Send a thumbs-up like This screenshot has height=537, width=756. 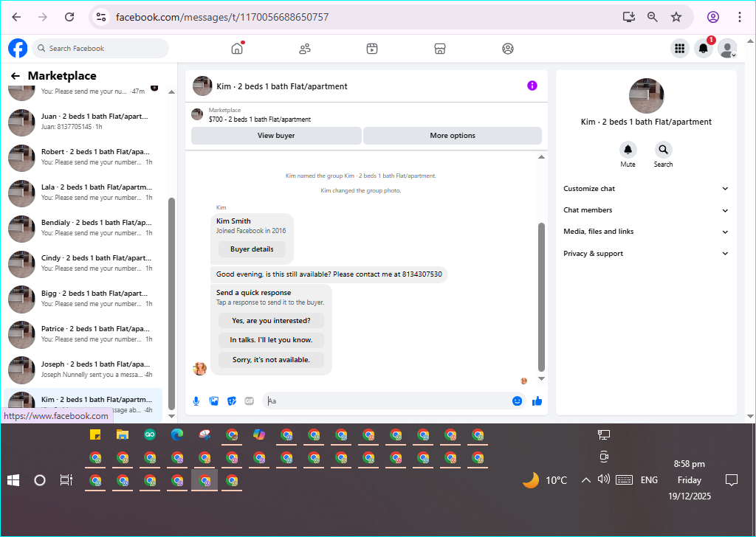click(x=537, y=401)
